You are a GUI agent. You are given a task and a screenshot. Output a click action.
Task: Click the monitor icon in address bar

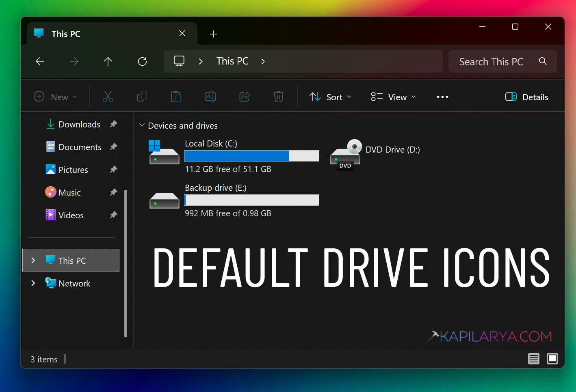[x=179, y=61]
